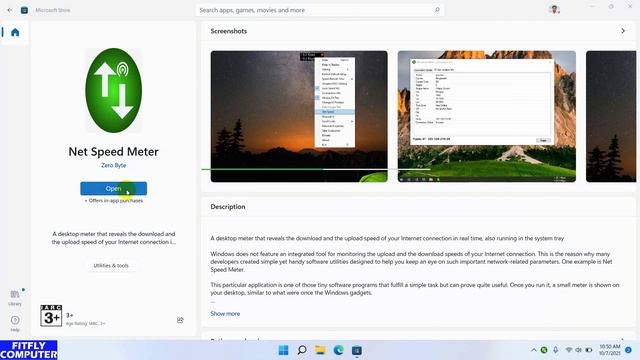The height and width of the screenshot is (360, 640).
Task: Click the Microsoft Store title icon
Action: pos(24,10)
